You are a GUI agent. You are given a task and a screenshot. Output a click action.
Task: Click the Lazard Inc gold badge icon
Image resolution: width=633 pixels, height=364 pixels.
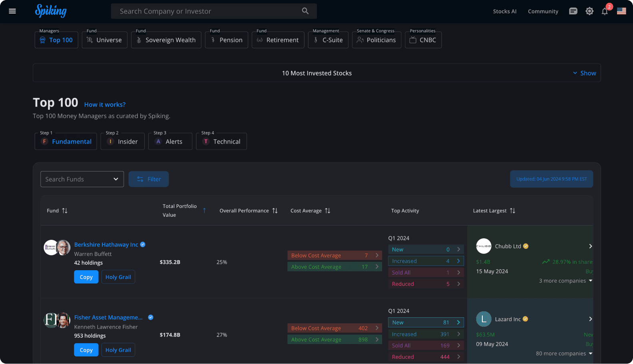point(526,319)
